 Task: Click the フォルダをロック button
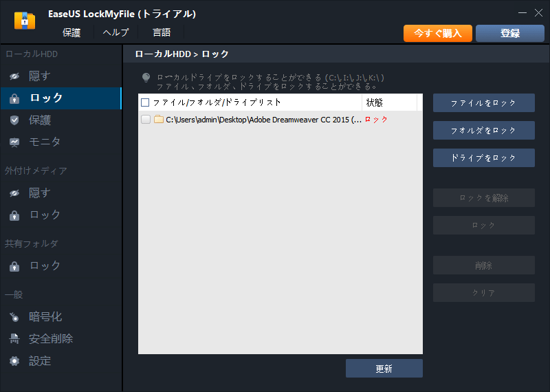pyautogui.click(x=484, y=130)
